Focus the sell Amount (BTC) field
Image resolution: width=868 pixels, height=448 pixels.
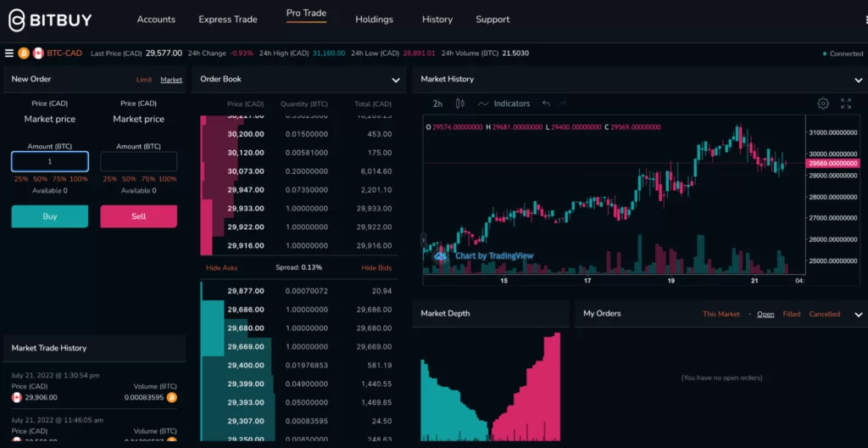(x=138, y=161)
